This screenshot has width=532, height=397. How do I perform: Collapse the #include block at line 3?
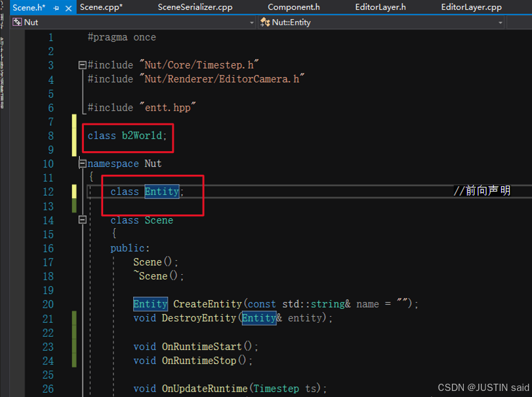pyautogui.click(x=82, y=65)
